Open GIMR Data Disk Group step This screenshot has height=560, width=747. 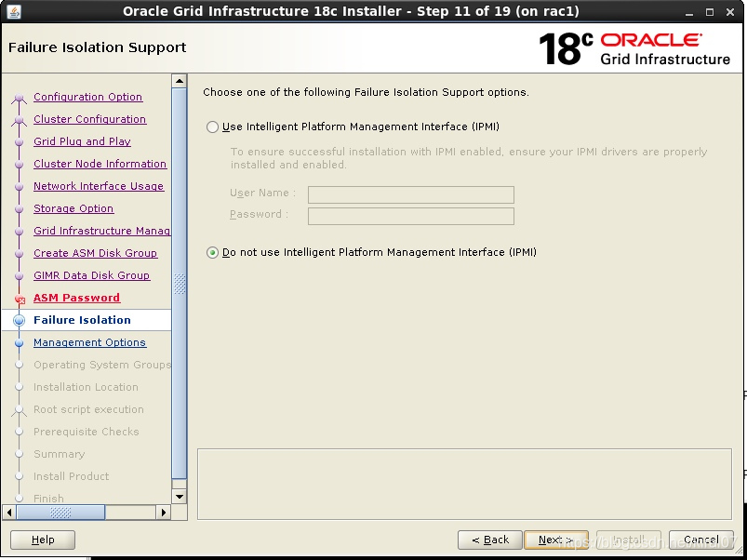click(91, 275)
